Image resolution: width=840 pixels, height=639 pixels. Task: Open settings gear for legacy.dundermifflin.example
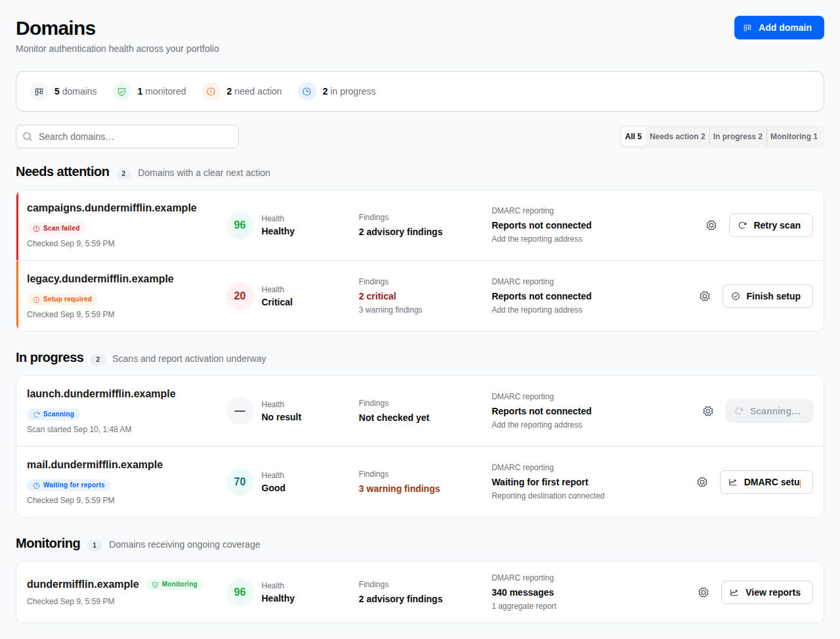(705, 296)
